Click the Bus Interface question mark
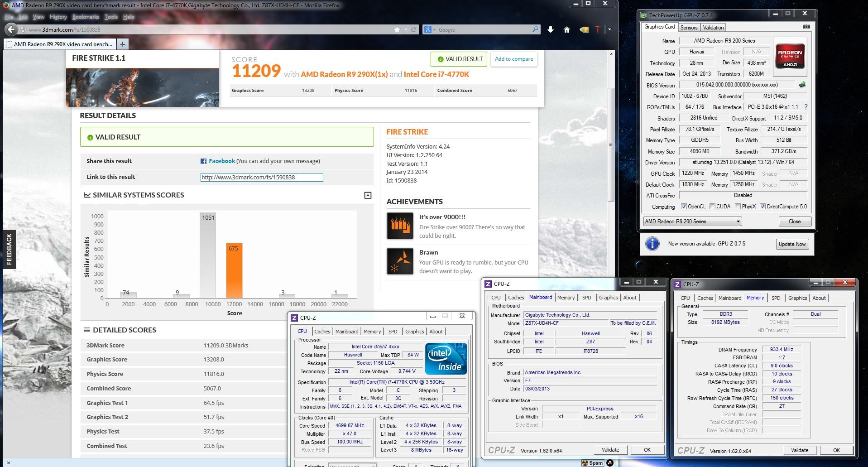The image size is (868, 467). (806, 107)
